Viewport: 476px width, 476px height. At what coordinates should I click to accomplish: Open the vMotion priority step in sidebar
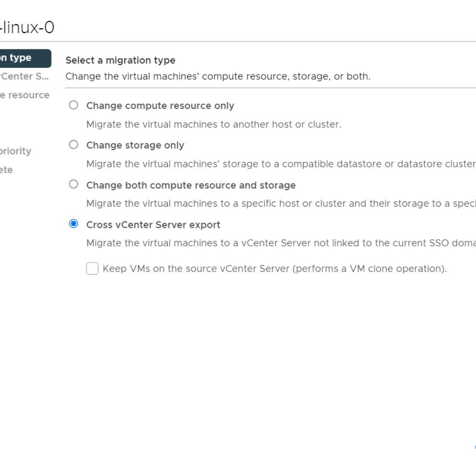15,151
